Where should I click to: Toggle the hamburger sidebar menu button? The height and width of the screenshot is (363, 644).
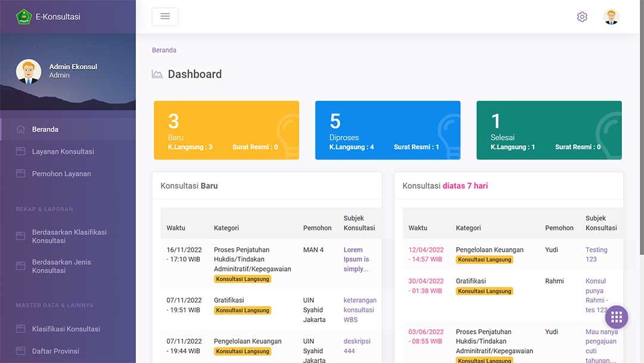tap(165, 17)
